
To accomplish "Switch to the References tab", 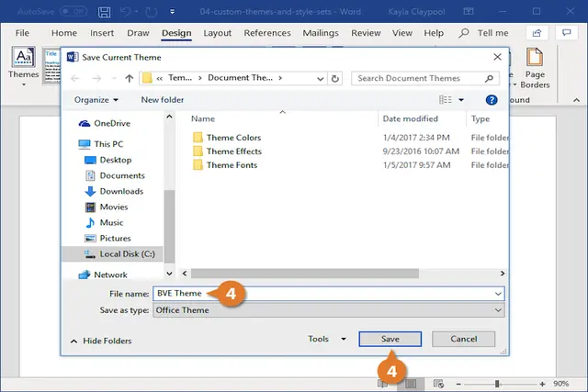I will click(x=267, y=33).
